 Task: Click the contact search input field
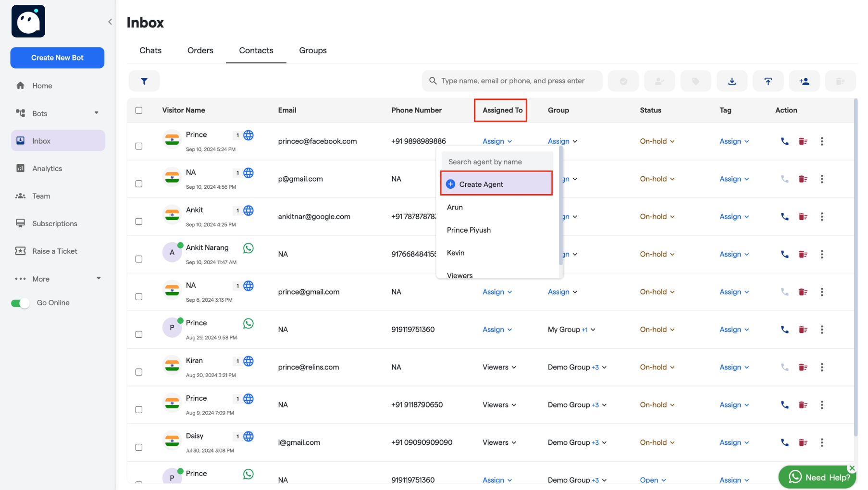pos(512,81)
